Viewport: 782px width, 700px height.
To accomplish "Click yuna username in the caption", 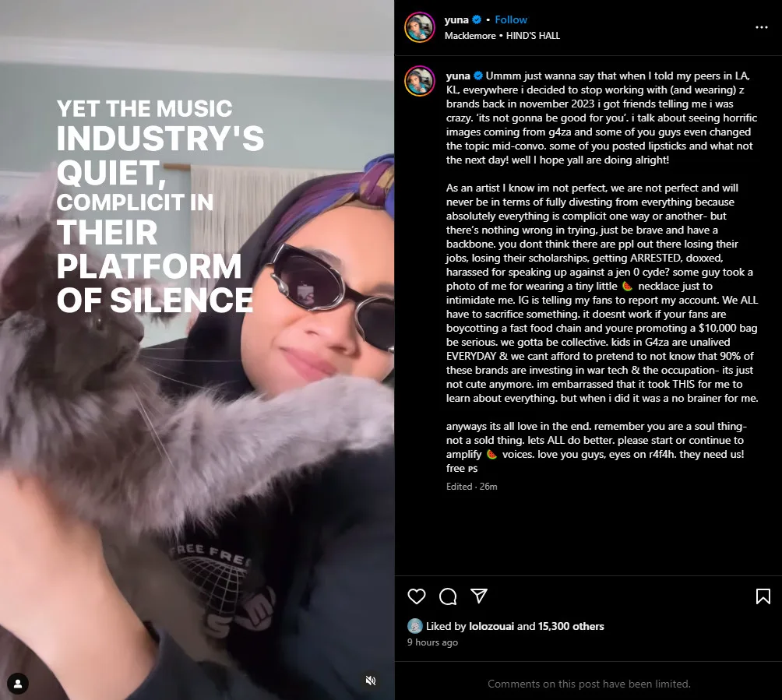I will (x=458, y=76).
